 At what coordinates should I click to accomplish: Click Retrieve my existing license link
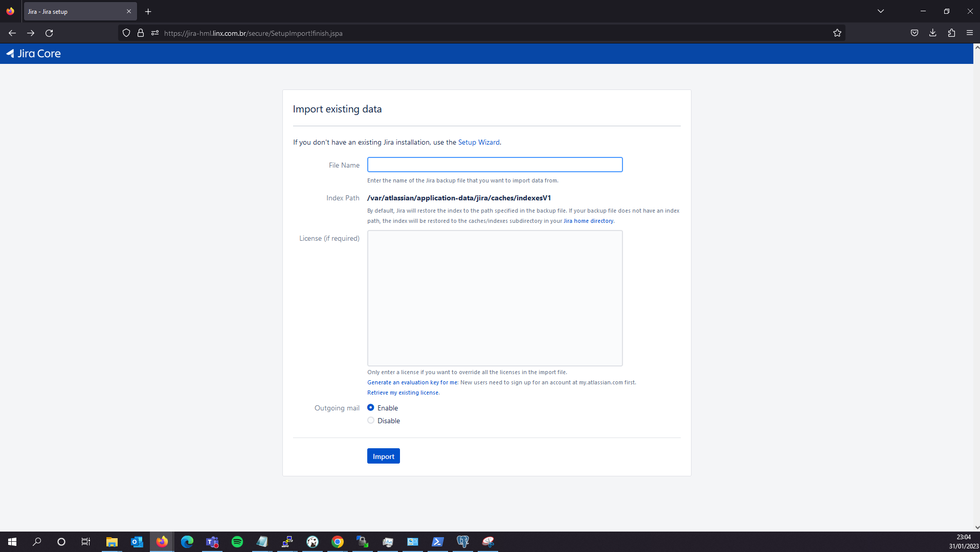(403, 393)
